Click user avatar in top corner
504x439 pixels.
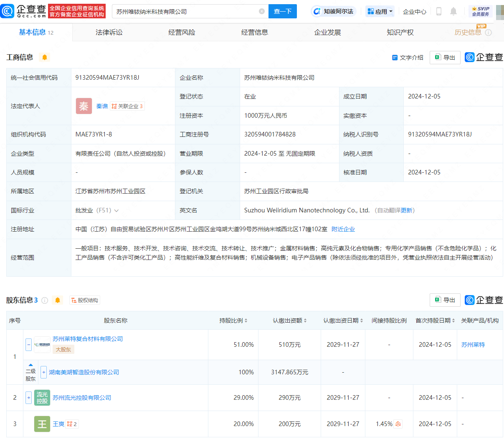click(x=500, y=11)
